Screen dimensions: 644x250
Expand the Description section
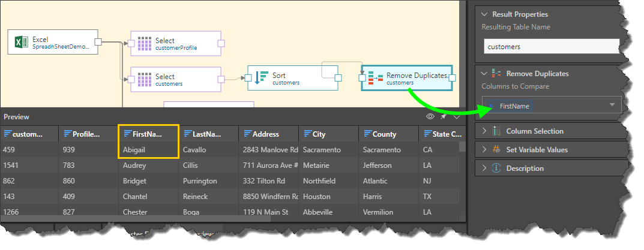(x=484, y=168)
